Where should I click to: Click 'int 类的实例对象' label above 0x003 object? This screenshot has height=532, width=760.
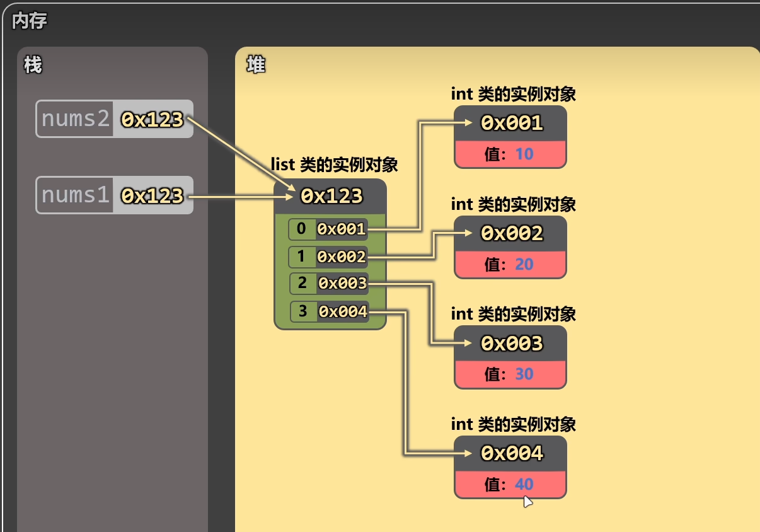coord(514,314)
